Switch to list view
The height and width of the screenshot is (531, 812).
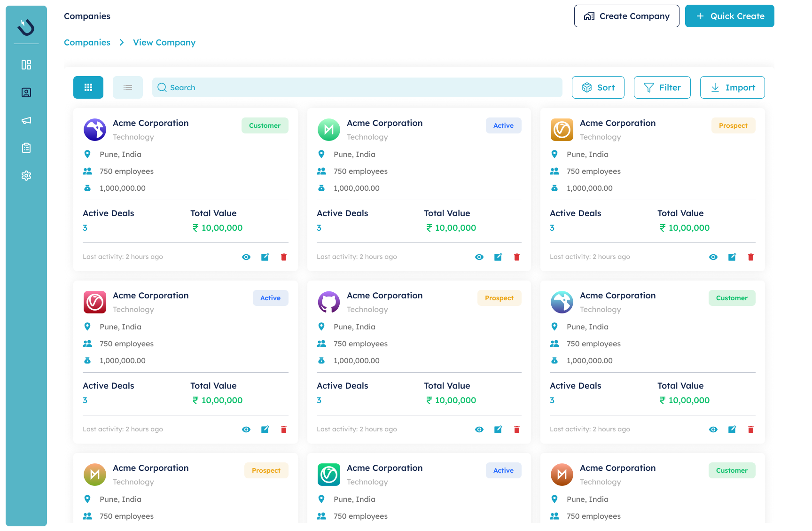click(x=128, y=87)
